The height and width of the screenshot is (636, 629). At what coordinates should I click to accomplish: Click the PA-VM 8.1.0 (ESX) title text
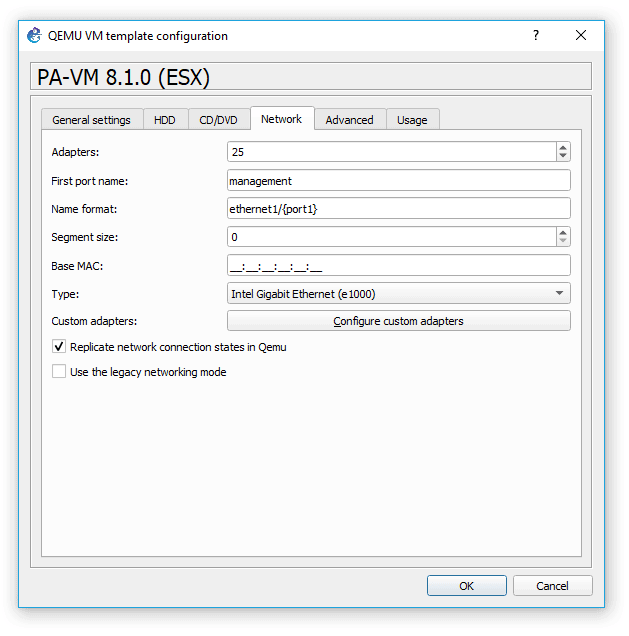[x=123, y=77]
